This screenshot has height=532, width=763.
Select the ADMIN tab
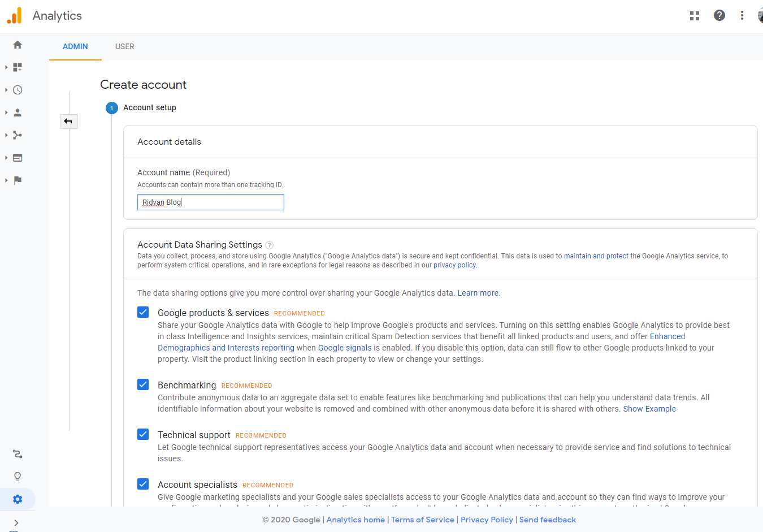pyautogui.click(x=75, y=46)
